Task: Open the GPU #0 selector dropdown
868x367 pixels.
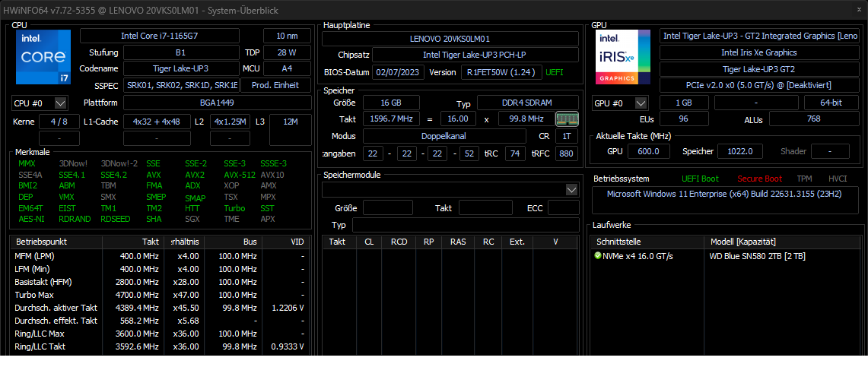Action: pos(641,103)
